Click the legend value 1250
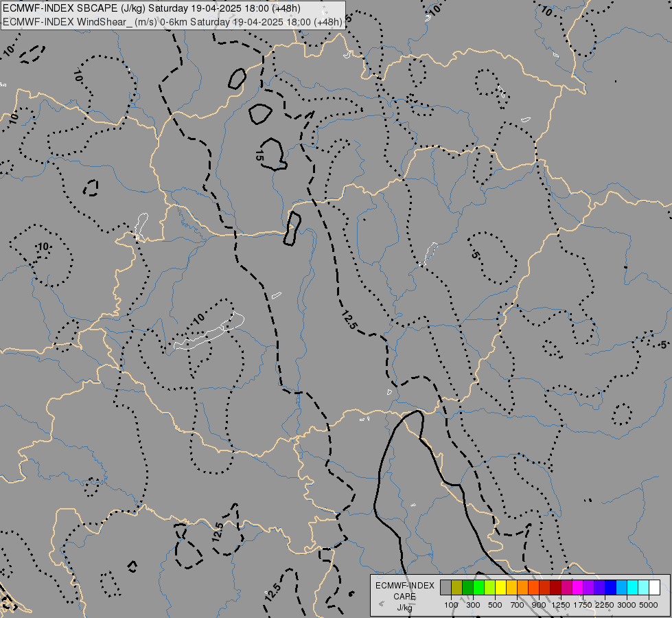This screenshot has height=618, width=672. pyautogui.click(x=561, y=605)
